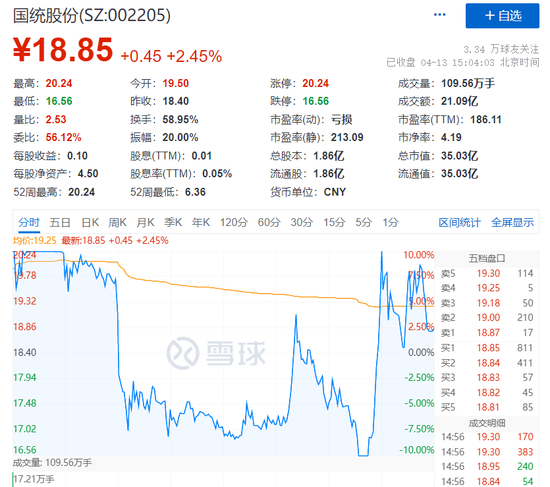Image resolution: width=550 pixels, height=487 pixels.
Task: Click the stock title 国统股份(SZ:002205)
Action: point(92,15)
